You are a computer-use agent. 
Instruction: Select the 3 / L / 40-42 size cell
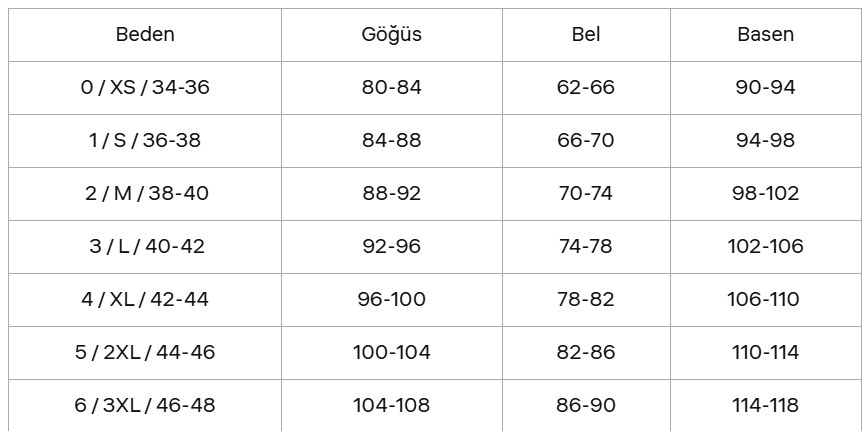(145, 247)
